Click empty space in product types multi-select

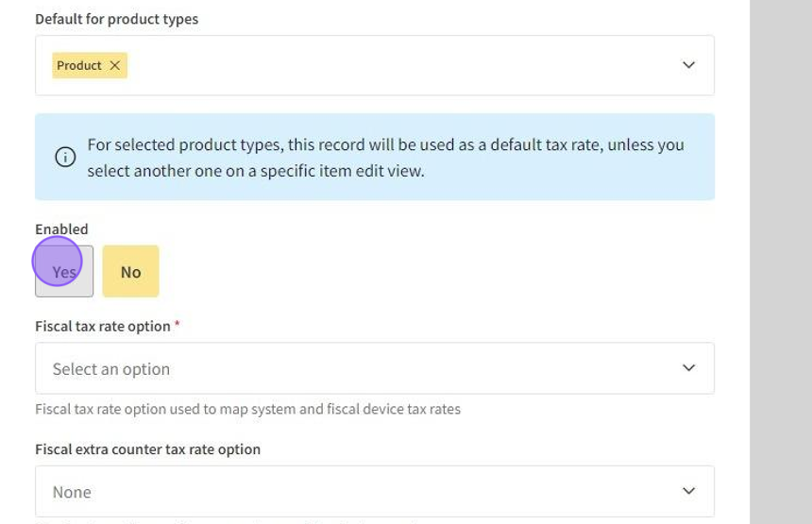click(397, 65)
